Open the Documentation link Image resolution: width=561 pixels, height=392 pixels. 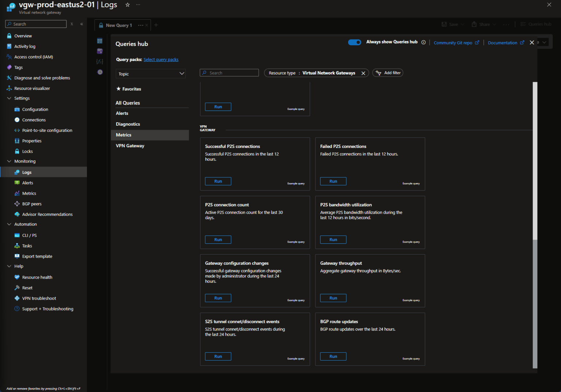point(506,43)
